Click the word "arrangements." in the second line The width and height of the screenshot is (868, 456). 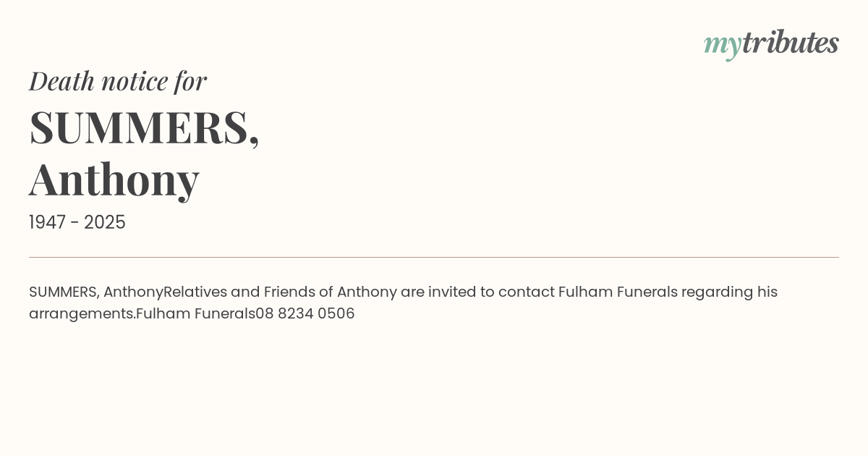[82, 313]
